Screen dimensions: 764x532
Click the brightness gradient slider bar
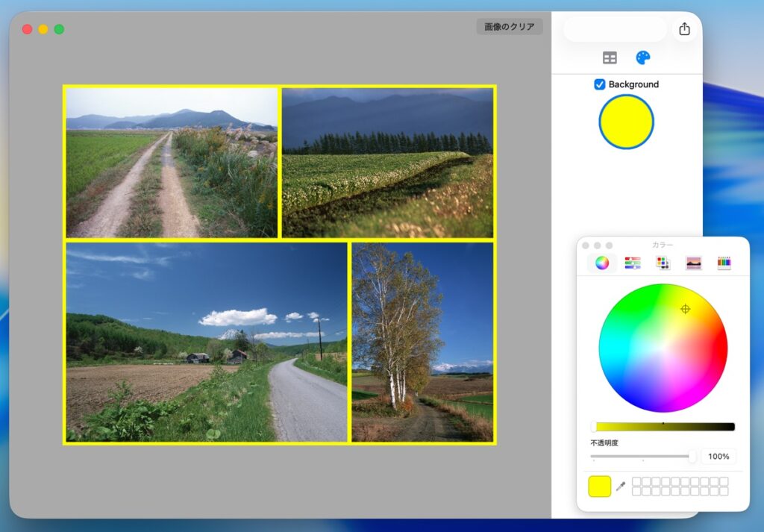pos(663,427)
